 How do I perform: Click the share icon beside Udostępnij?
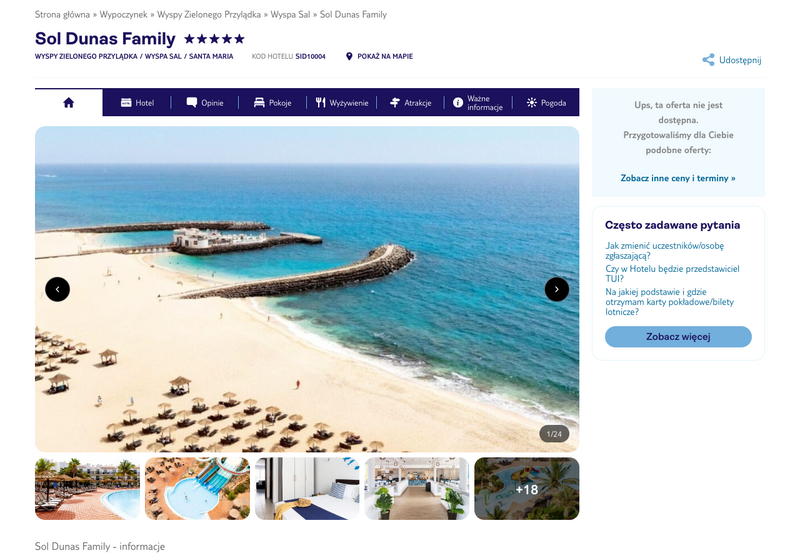point(708,60)
